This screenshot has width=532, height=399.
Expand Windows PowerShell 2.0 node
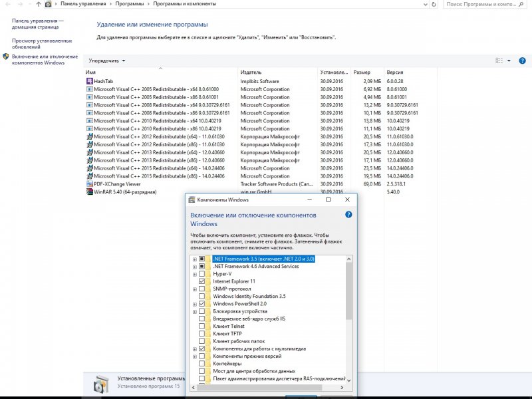click(195, 304)
